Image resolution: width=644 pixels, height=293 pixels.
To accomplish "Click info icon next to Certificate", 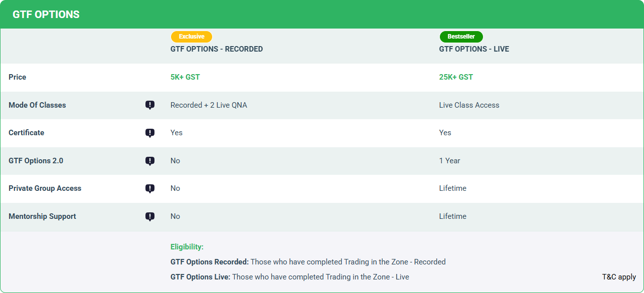I will click(149, 133).
